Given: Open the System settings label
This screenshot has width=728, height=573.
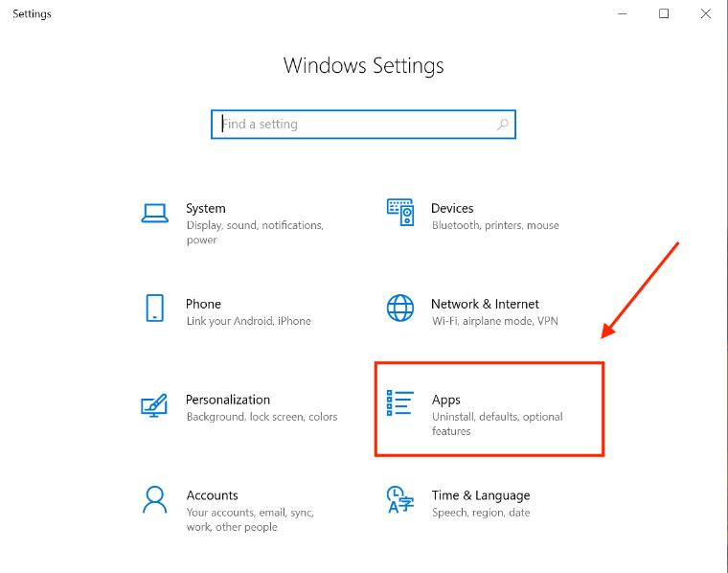Looking at the screenshot, I should pyautogui.click(x=206, y=209).
